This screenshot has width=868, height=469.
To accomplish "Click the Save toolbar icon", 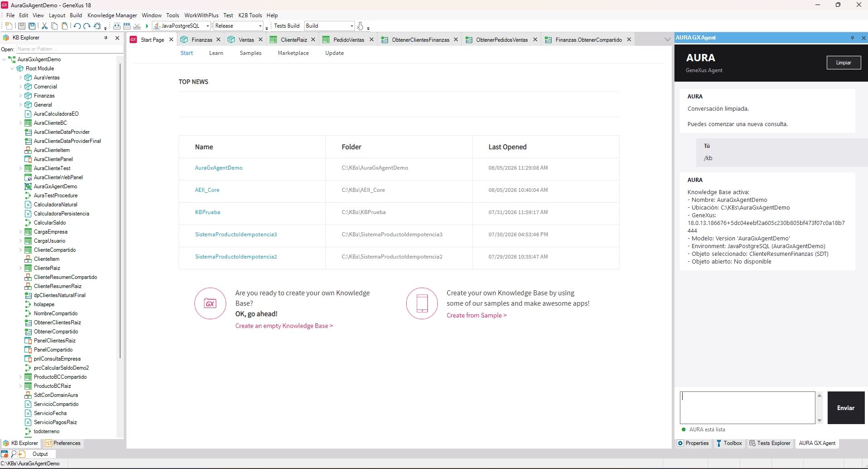I will (22, 26).
